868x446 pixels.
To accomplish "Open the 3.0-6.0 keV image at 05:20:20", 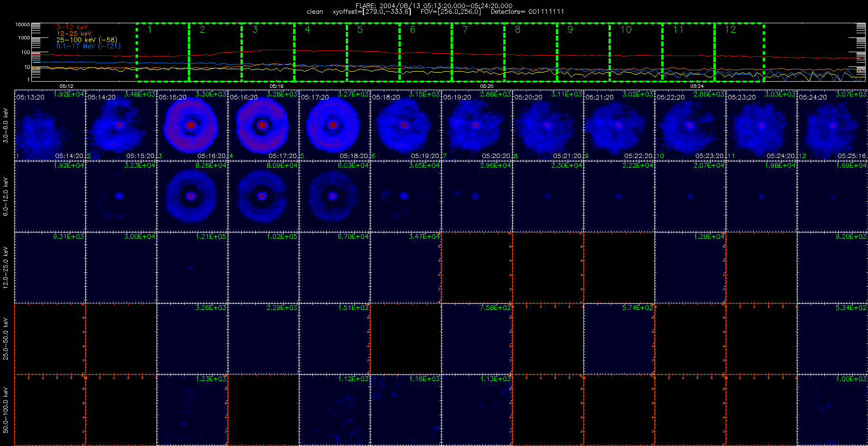I will tap(548, 125).
